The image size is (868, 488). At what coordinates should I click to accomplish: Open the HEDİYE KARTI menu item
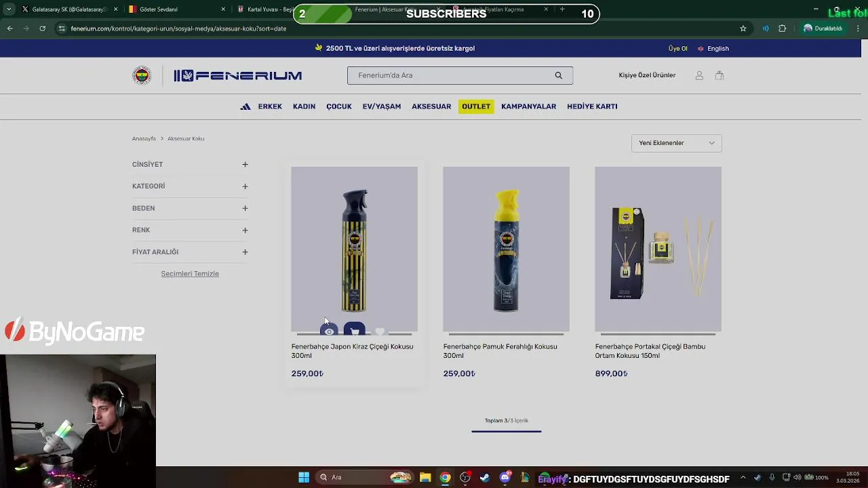pos(592,106)
